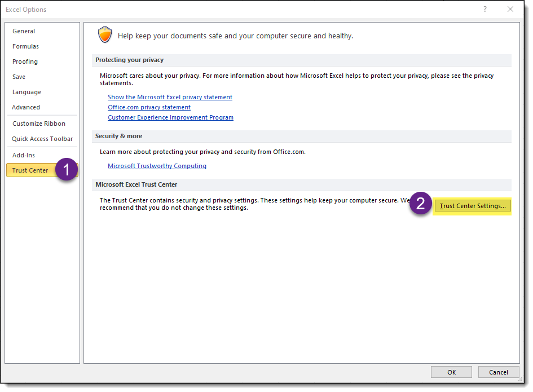The height and width of the screenshot is (392, 533).
Task: Open the Formulas options category
Action: 25,46
